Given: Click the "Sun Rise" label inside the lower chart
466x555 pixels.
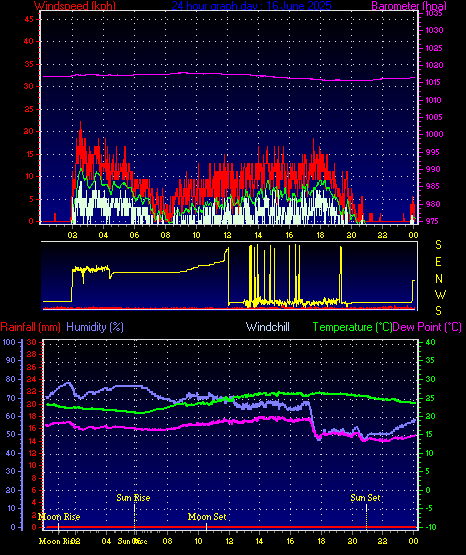Looking at the screenshot, I should (133, 498).
